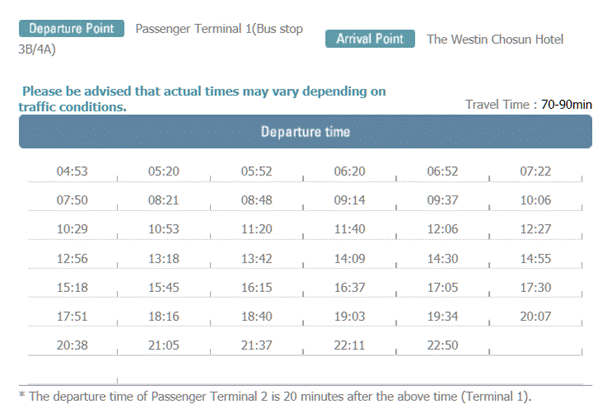The width and height of the screenshot is (612, 409).
Task: Click the 20:07 departure time
Action: (x=536, y=316)
